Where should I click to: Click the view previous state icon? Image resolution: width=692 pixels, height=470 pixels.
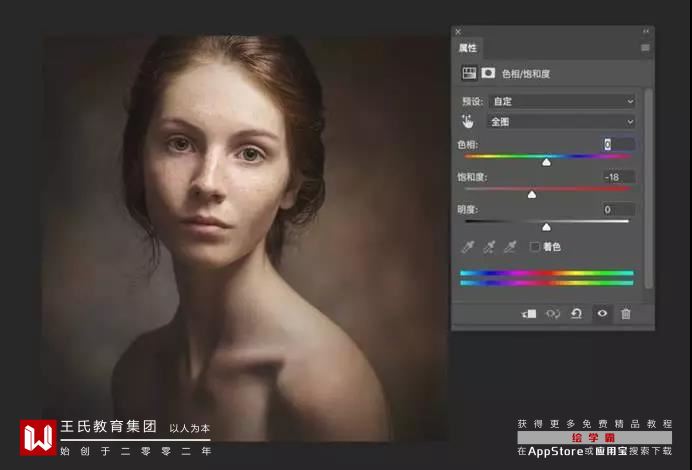pyautogui.click(x=553, y=314)
